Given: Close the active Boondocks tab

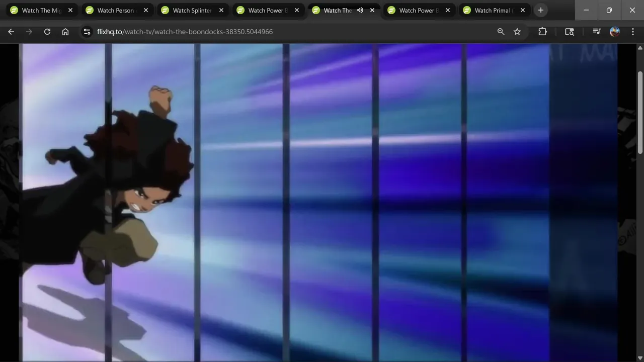Looking at the screenshot, I should point(372,10).
